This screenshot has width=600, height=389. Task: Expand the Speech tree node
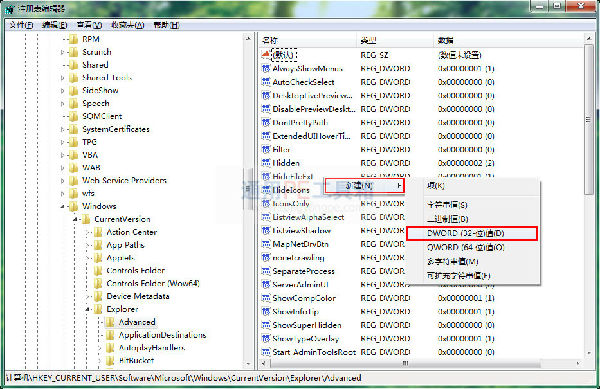coord(62,104)
